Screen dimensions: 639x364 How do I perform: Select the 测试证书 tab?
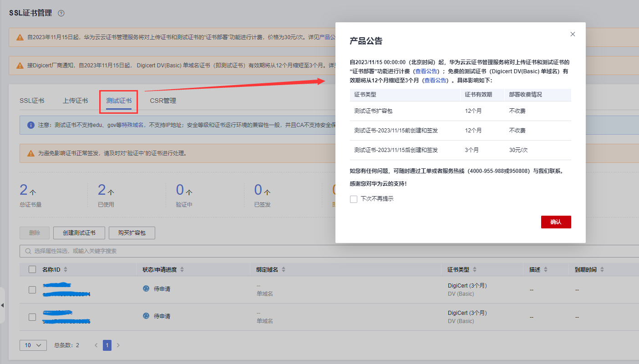coord(119,101)
